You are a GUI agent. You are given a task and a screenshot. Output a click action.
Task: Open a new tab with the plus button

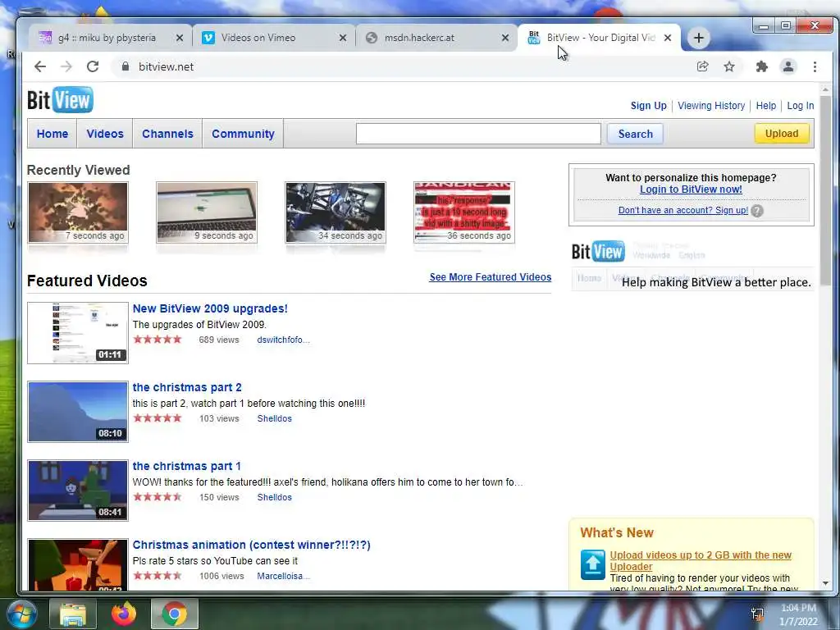click(699, 38)
